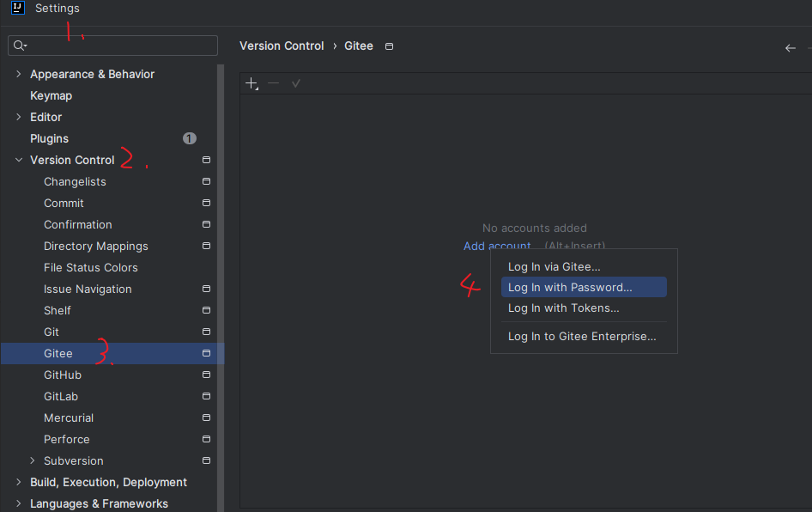The width and height of the screenshot is (812, 512).
Task: Open Issue Navigation settings
Action: pyautogui.click(x=88, y=290)
